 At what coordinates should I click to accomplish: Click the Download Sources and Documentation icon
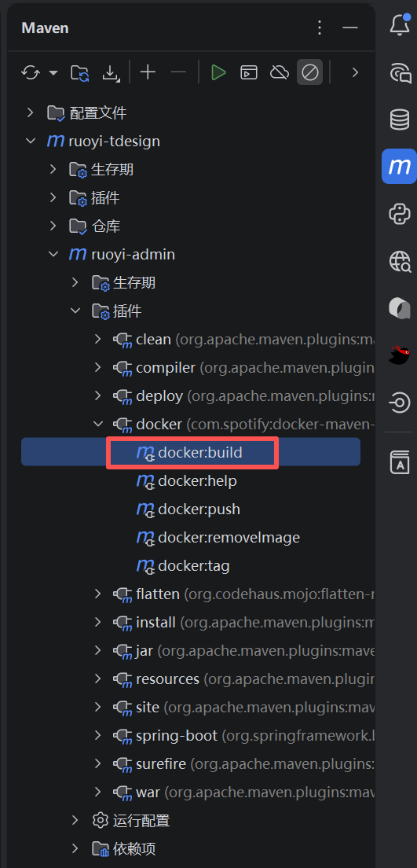pyautogui.click(x=112, y=73)
